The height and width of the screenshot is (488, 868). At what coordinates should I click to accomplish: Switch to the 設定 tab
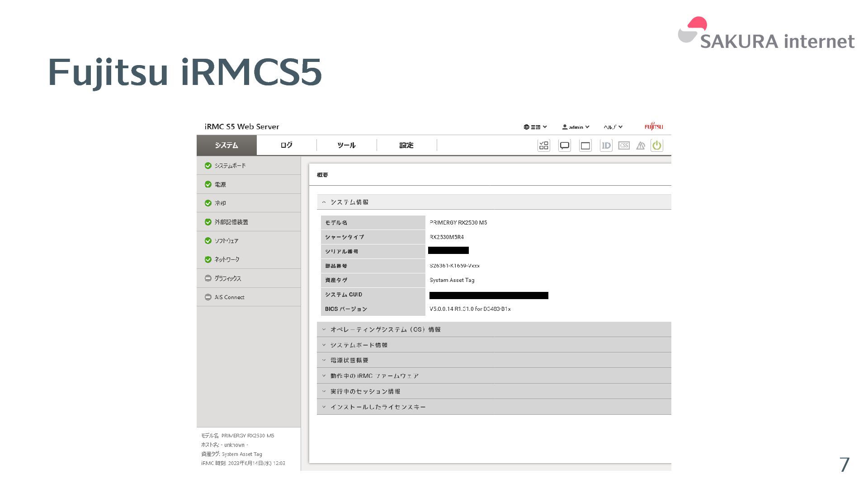click(406, 145)
